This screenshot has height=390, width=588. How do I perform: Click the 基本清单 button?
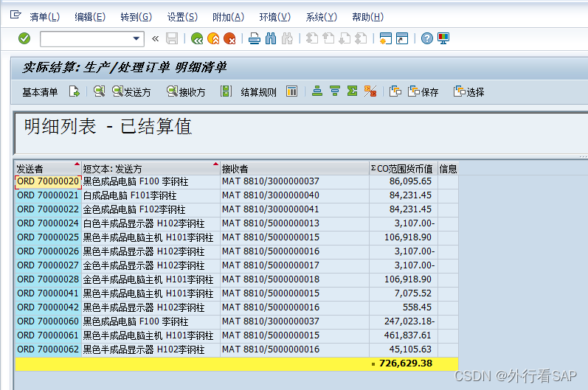[x=40, y=92]
